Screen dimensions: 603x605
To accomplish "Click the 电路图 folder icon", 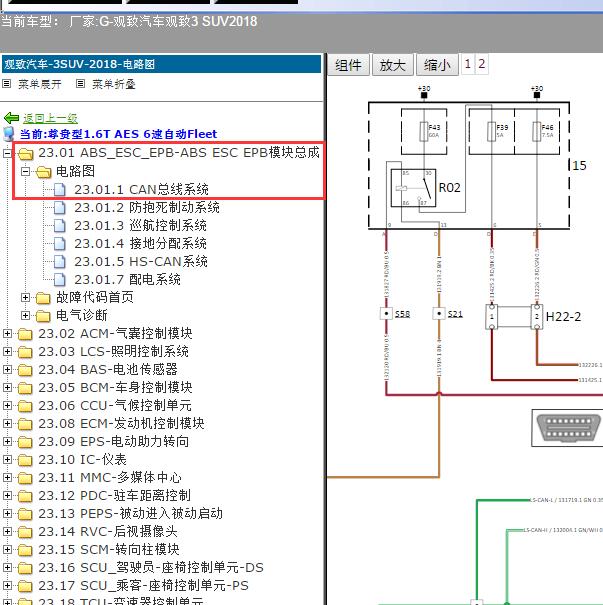I will pos(44,172).
